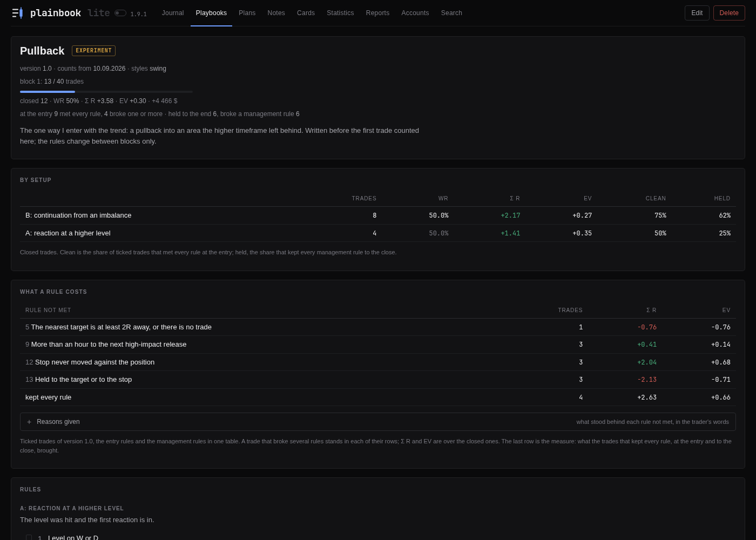
Task: Click the WR column header in By Setup
Action: 443,199
